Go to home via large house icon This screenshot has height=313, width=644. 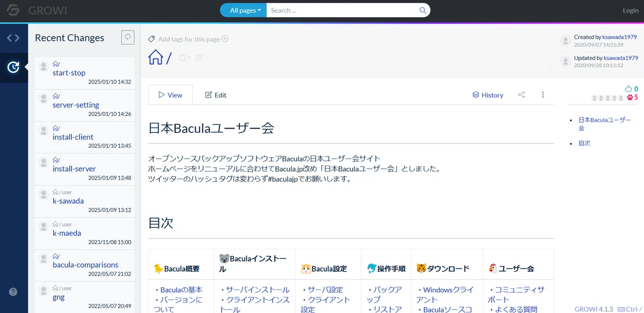point(156,57)
